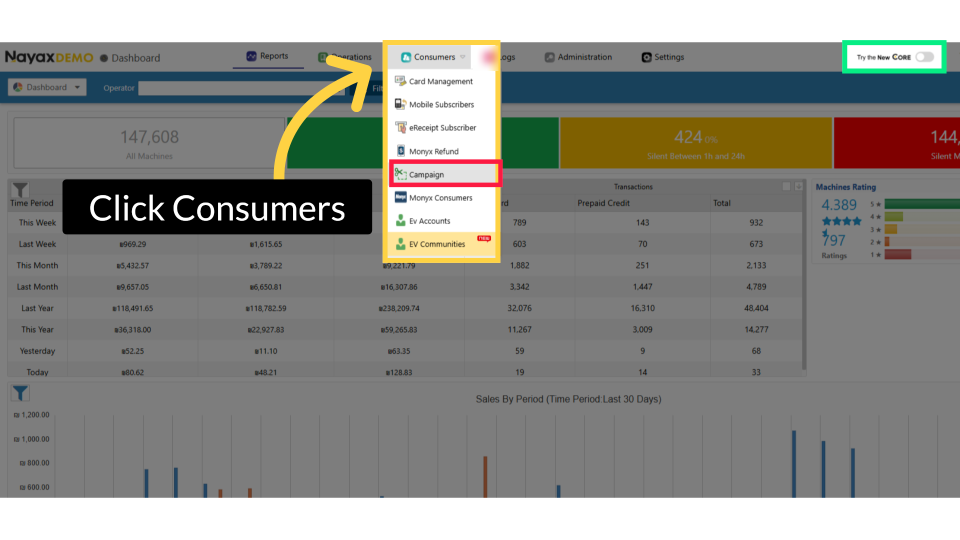Select Mobile Subscribers menu entry
Viewport: 960px width, 540px height.
[442, 105]
